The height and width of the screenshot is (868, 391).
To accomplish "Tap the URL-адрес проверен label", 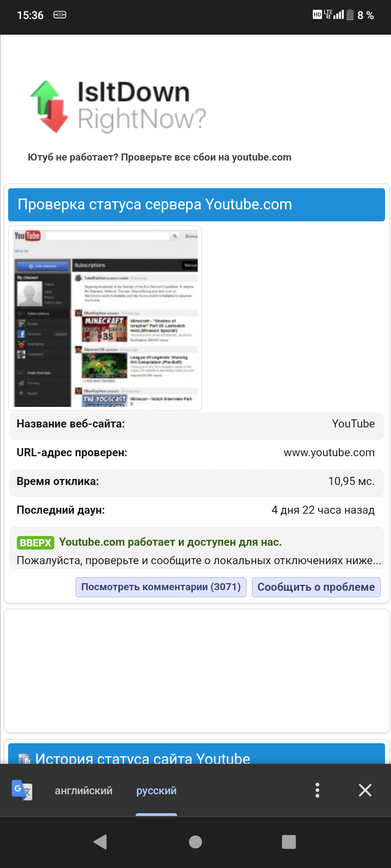I will (72, 452).
